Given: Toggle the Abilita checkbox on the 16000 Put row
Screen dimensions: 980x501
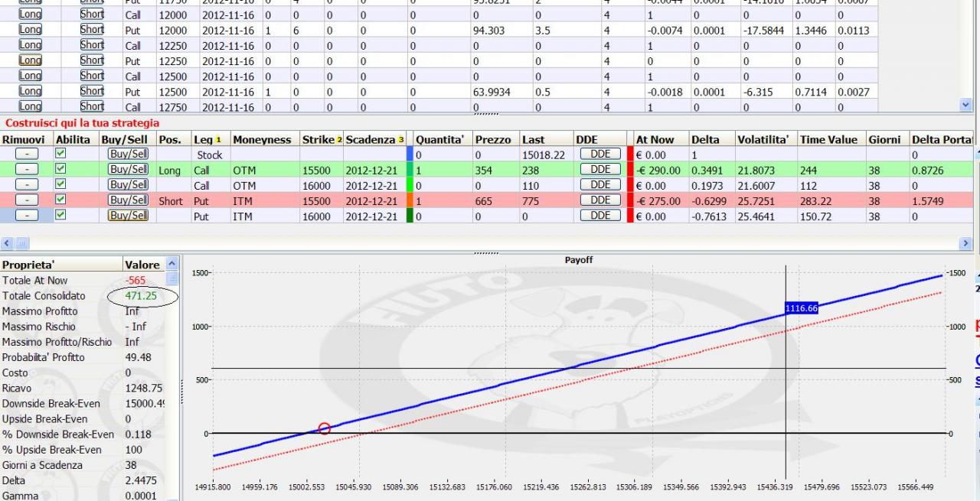Looking at the screenshot, I should pos(61,214).
